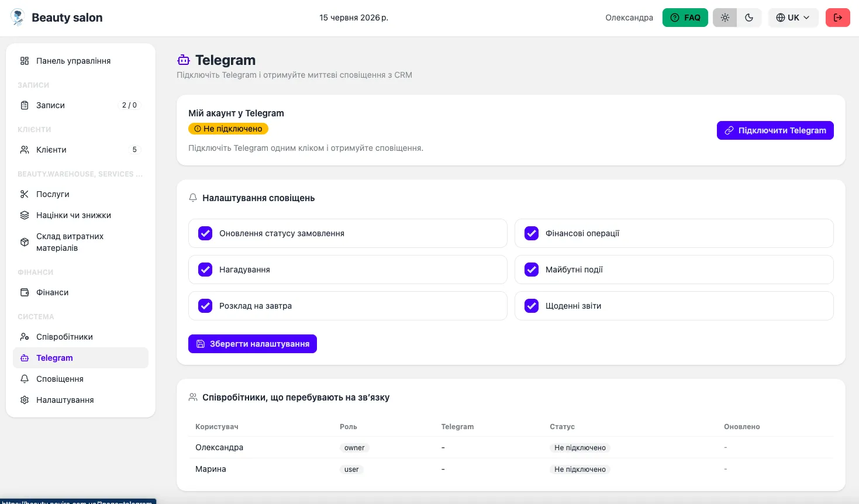Toggle Фінансові операції checkbox

pos(532,233)
